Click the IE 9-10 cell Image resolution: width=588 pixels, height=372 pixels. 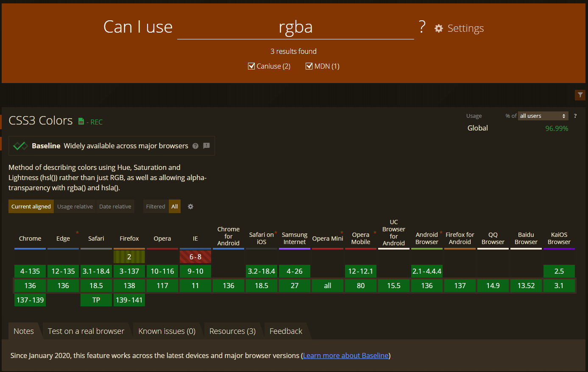[x=195, y=271]
